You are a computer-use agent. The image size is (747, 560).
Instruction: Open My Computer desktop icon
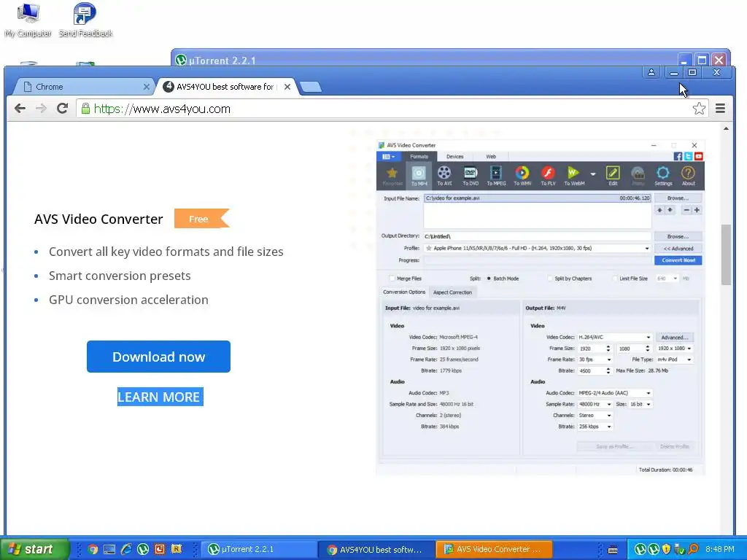point(28,20)
